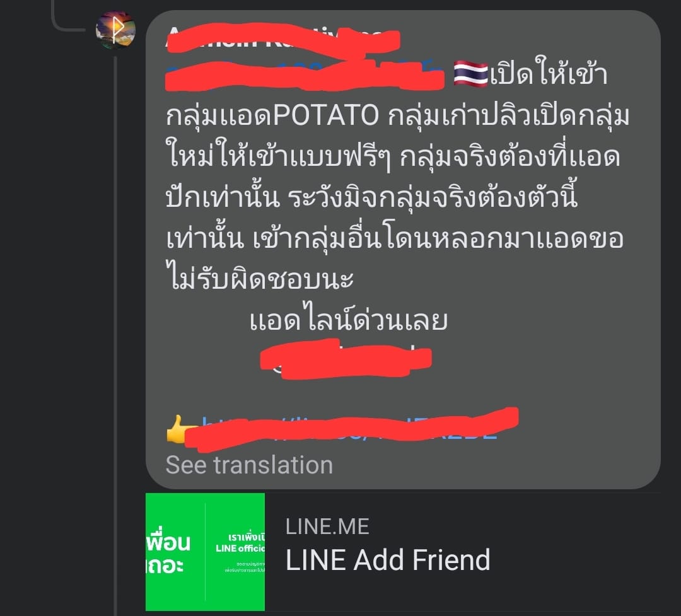The image size is (681, 616).
Task: Click the เปิดให้เข้า text after flag
Action: point(549,73)
